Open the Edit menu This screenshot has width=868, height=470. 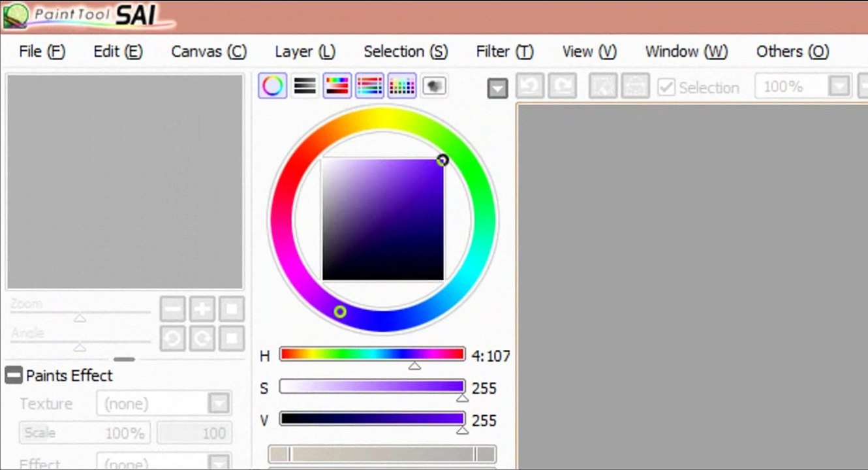click(118, 52)
